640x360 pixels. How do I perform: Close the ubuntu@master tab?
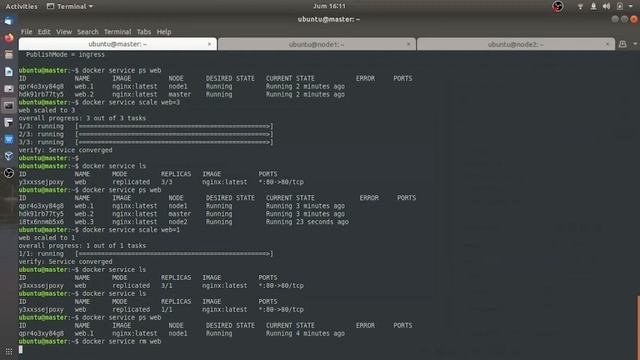pyautogui.click(x=209, y=44)
